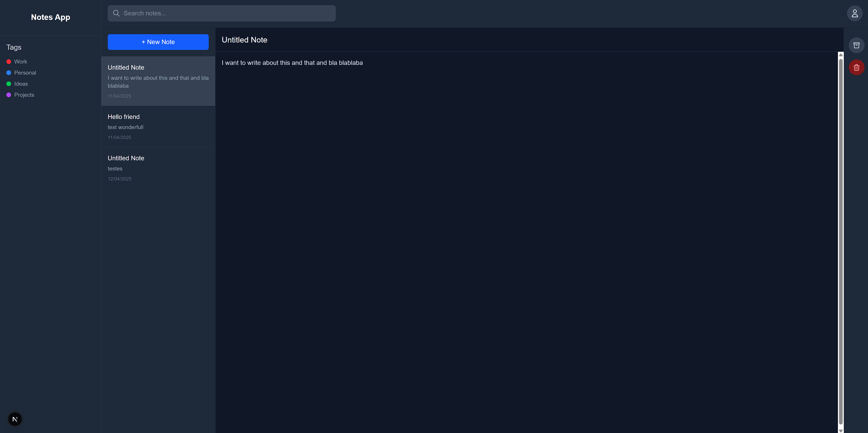
Task: Click the editor scrollbar down arrow
Action: point(841,430)
